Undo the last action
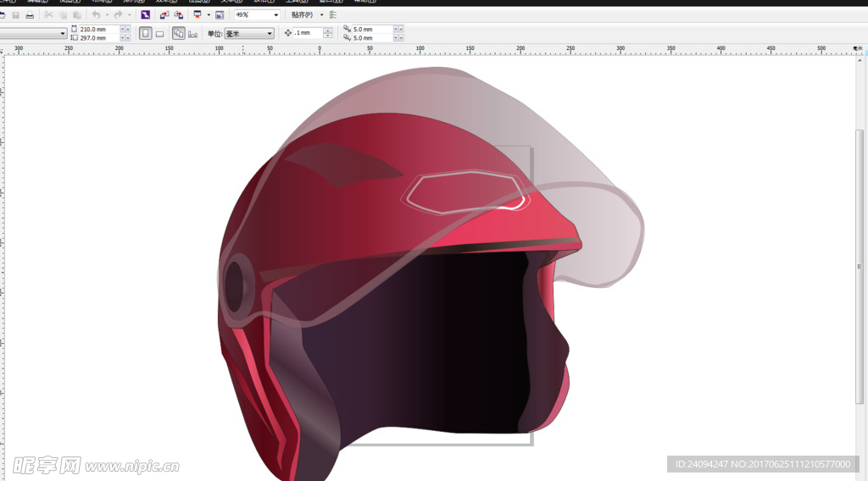The image size is (868, 481). pos(97,15)
